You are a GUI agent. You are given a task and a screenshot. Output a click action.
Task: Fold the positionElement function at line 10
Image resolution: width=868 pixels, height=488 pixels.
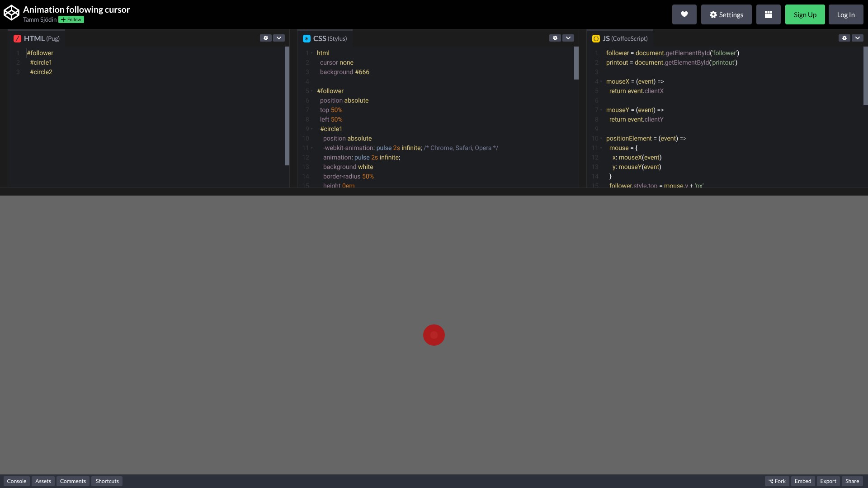click(x=601, y=139)
